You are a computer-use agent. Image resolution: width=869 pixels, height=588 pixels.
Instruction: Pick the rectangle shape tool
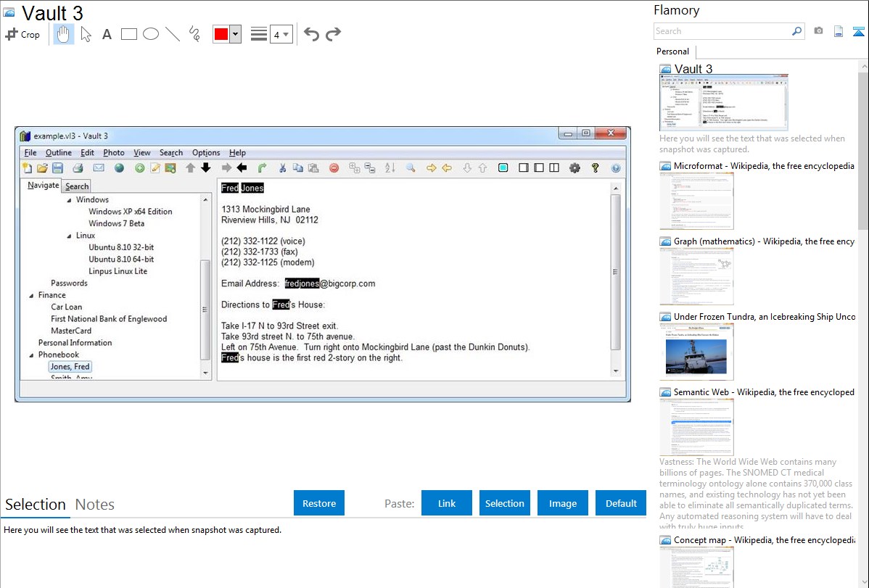point(128,34)
